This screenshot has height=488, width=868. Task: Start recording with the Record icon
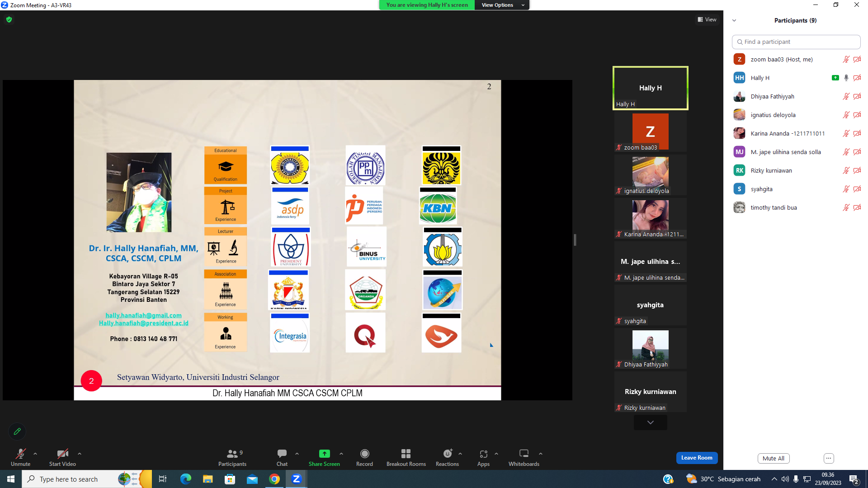click(364, 454)
